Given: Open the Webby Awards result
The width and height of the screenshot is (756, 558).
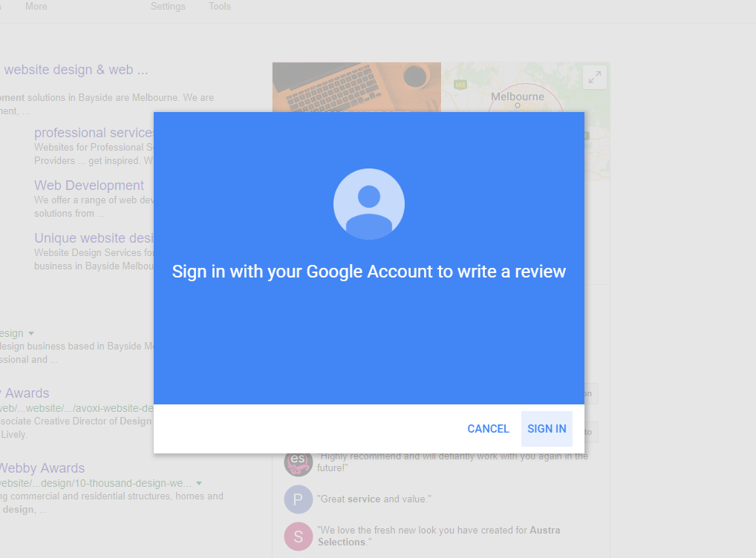Looking at the screenshot, I should [x=42, y=468].
